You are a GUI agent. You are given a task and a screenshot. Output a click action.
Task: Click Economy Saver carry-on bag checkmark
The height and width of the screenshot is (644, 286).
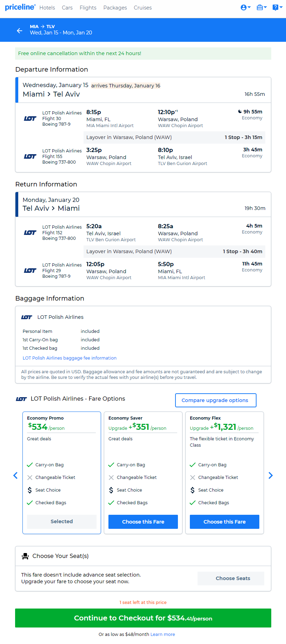pos(111,465)
